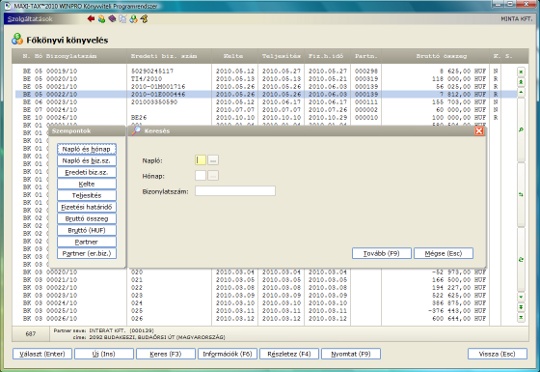The height and width of the screenshot is (372, 540).
Task: Open the Napló lookup ellipsis button
Action: pyautogui.click(x=213, y=160)
